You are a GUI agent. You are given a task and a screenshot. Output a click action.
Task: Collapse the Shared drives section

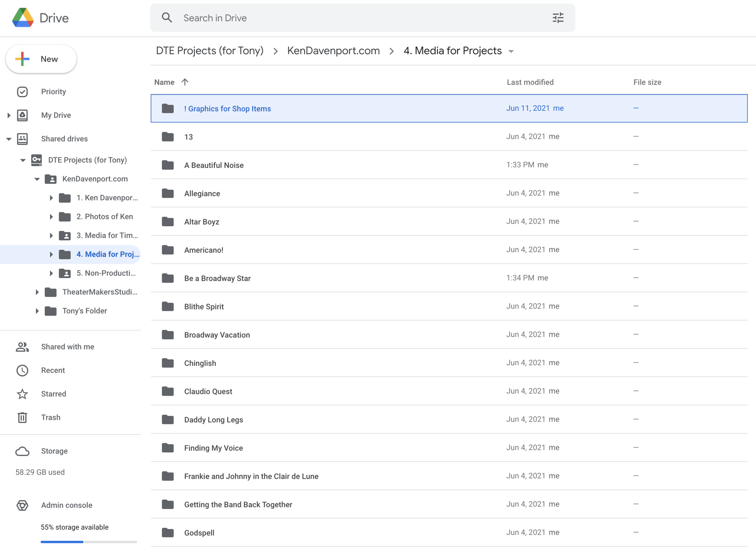click(9, 139)
